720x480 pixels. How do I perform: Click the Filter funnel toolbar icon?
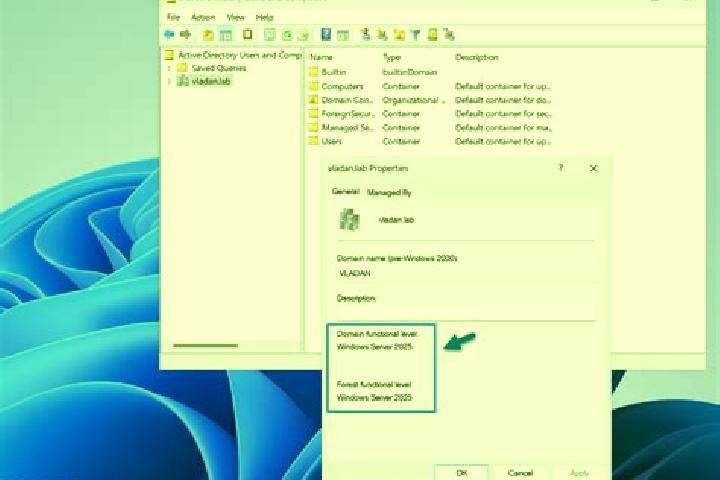pyautogui.click(x=416, y=35)
